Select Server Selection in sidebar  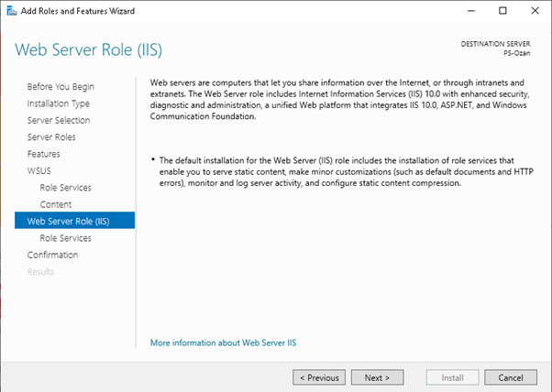click(58, 120)
